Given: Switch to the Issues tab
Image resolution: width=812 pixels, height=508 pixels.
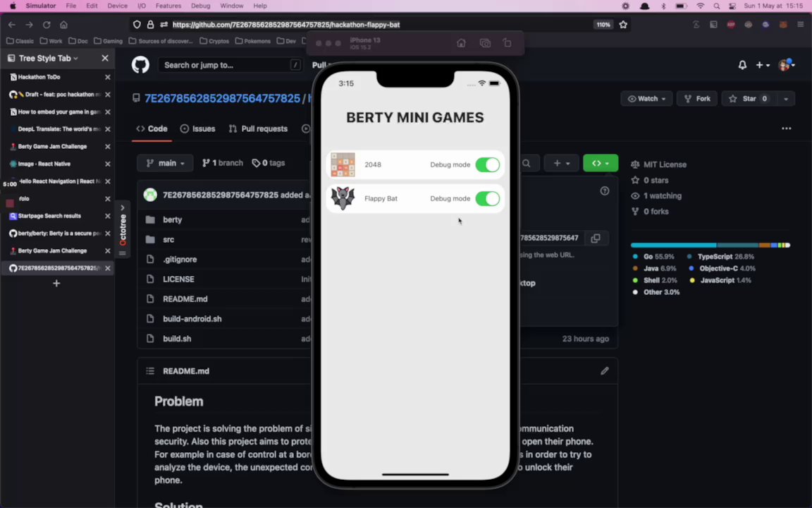Looking at the screenshot, I should tap(197, 128).
